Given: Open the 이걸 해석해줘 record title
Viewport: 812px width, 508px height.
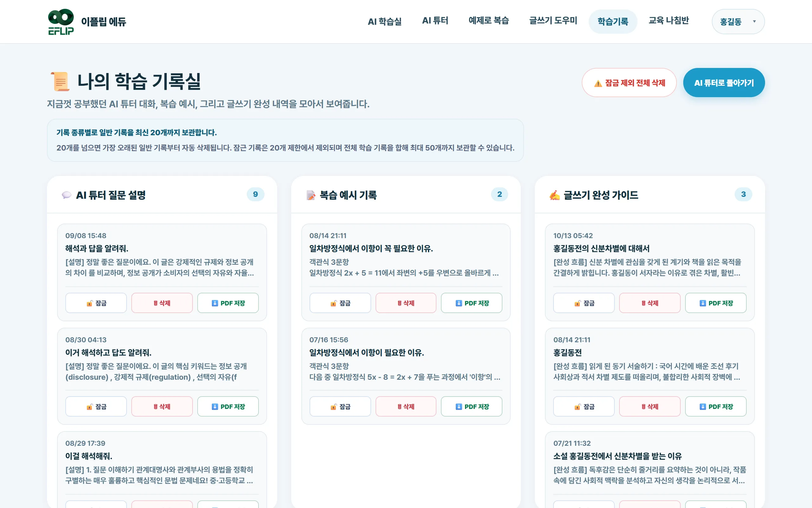Looking at the screenshot, I should [88, 456].
